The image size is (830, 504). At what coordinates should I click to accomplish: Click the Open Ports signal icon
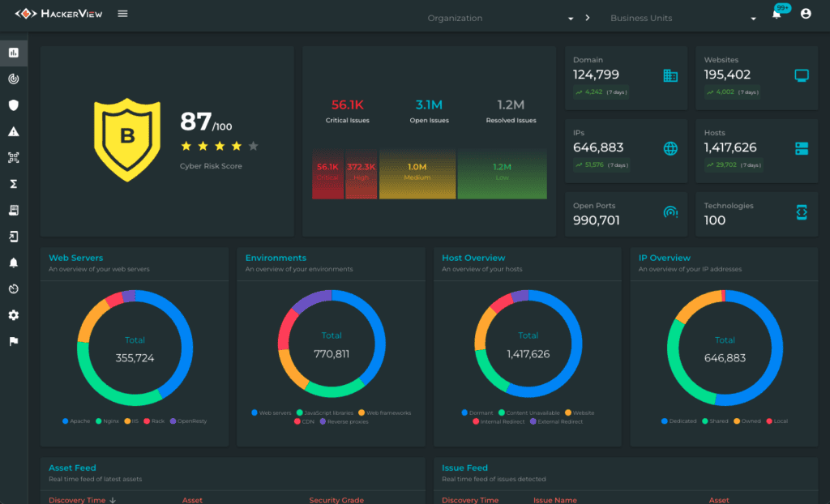[x=670, y=212]
